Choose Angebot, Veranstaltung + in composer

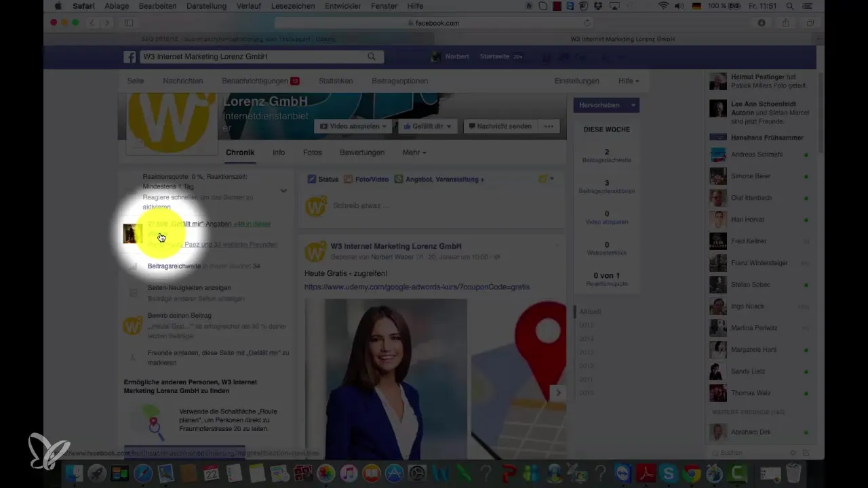coord(440,180)
